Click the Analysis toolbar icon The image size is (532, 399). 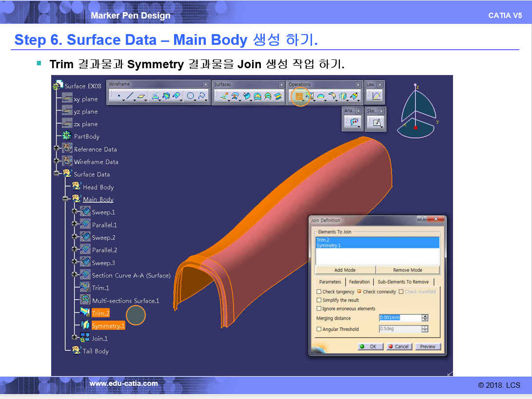[x=354, y=123]
